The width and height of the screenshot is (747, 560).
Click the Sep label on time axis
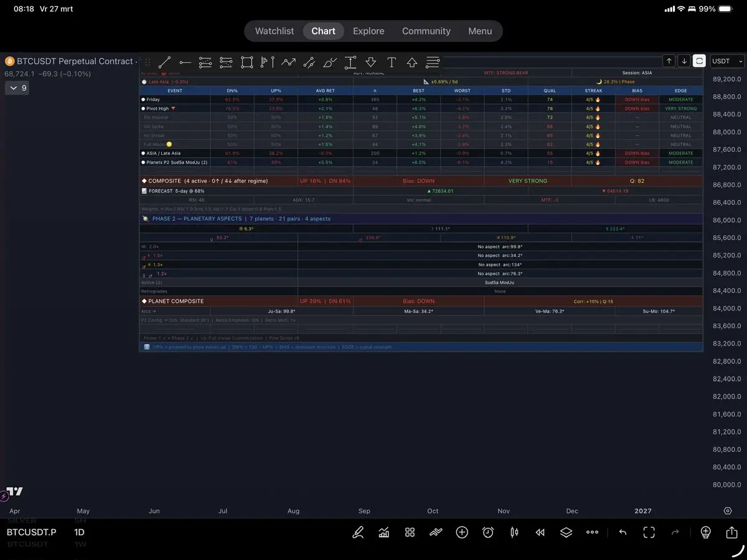click(x=364, y=511)
